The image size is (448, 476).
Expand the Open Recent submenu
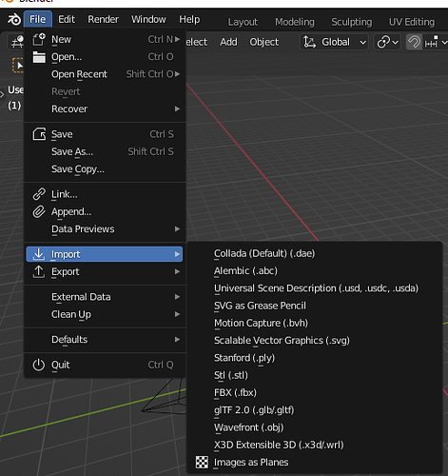[x=105, y=74]
